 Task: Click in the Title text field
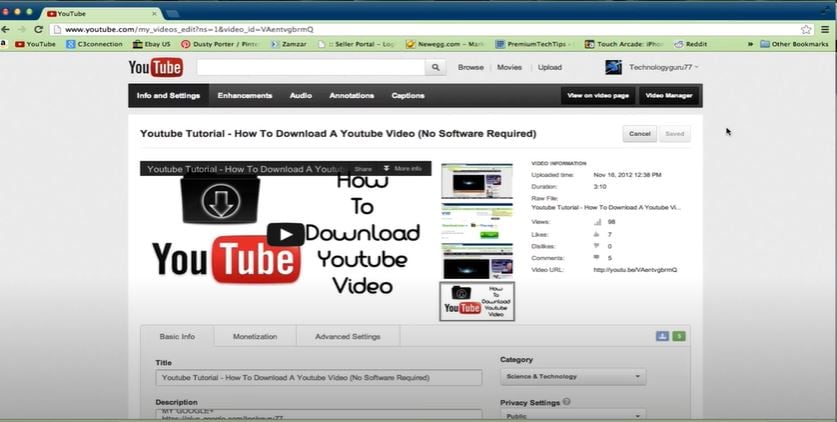click(319, 378)
